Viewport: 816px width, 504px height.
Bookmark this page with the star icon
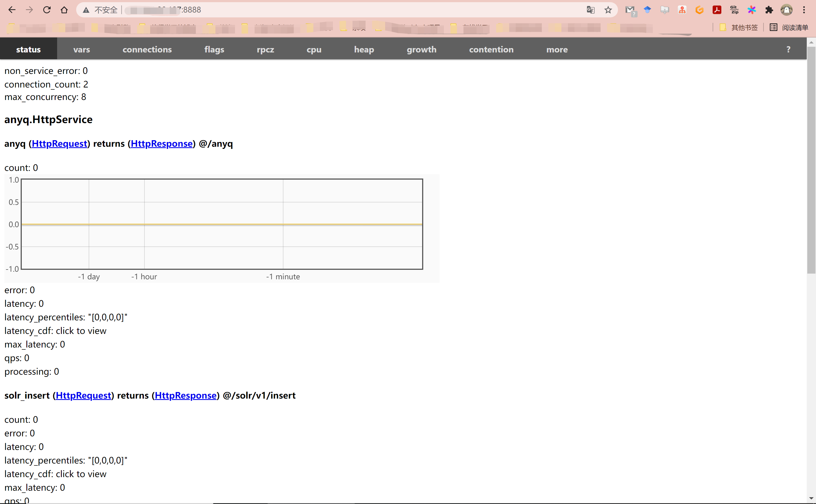(x=608, y=10)
